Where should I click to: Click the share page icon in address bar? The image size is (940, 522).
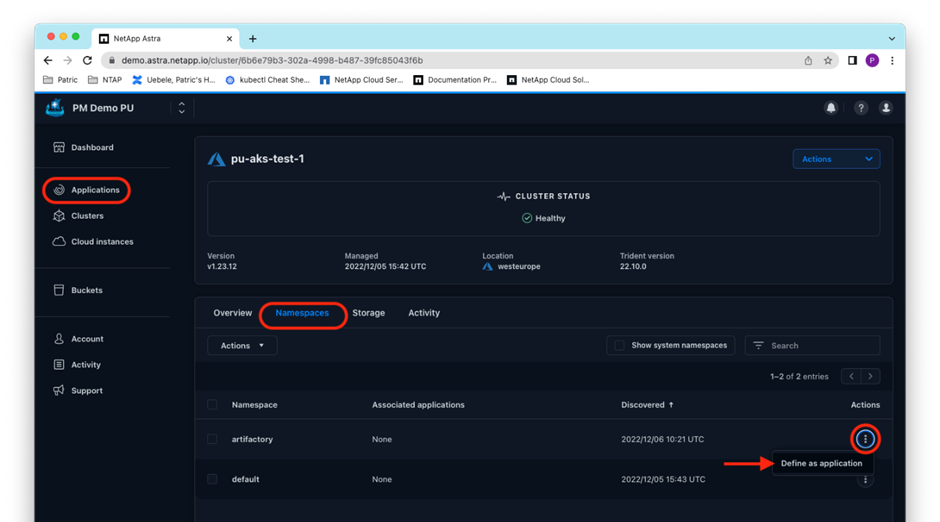point(808,60)
